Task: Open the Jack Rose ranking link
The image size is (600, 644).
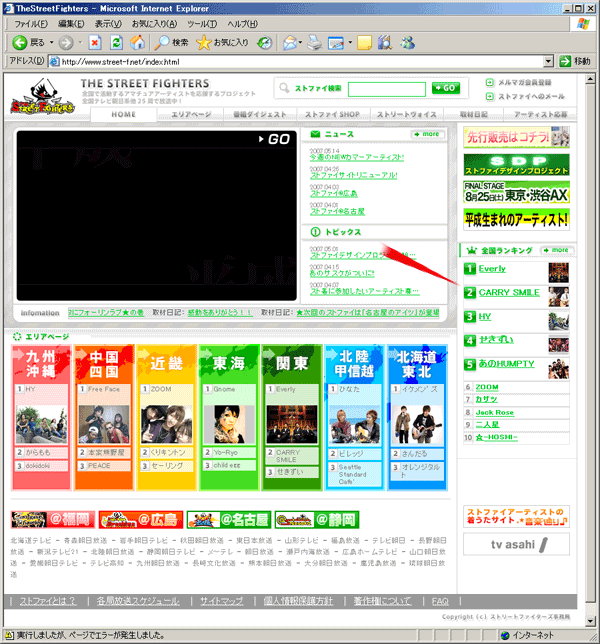Action: tap(494, 412)
